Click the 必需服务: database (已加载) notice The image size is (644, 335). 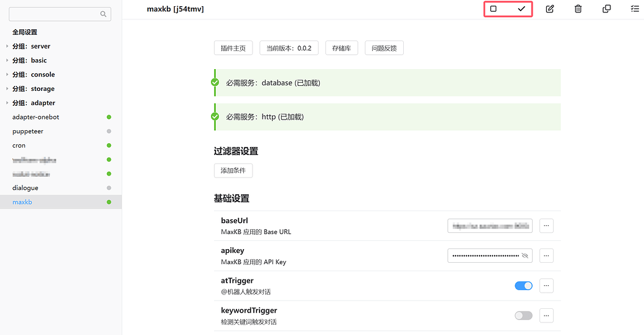point(387,83)
